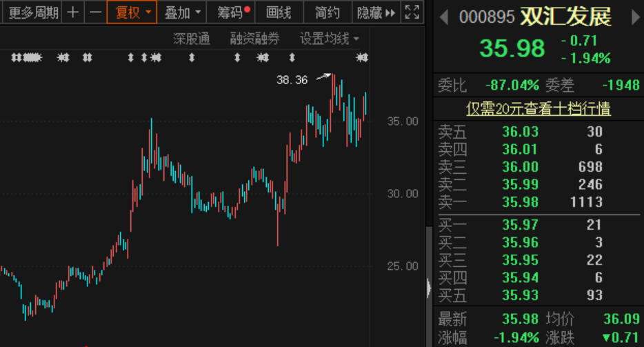
Task: Click the 深股通 link
Action: point(191,39)
